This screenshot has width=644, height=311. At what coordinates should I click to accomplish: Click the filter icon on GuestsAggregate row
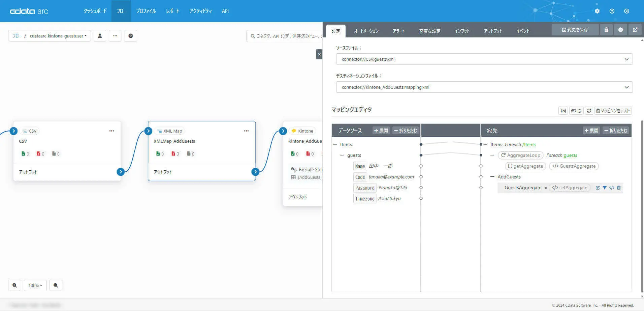click(x=605, y=188)
